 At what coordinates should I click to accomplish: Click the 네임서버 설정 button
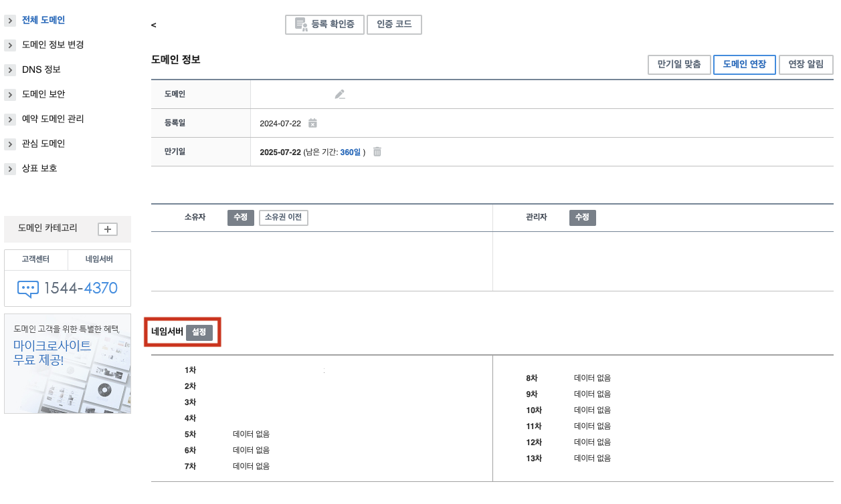199,333
